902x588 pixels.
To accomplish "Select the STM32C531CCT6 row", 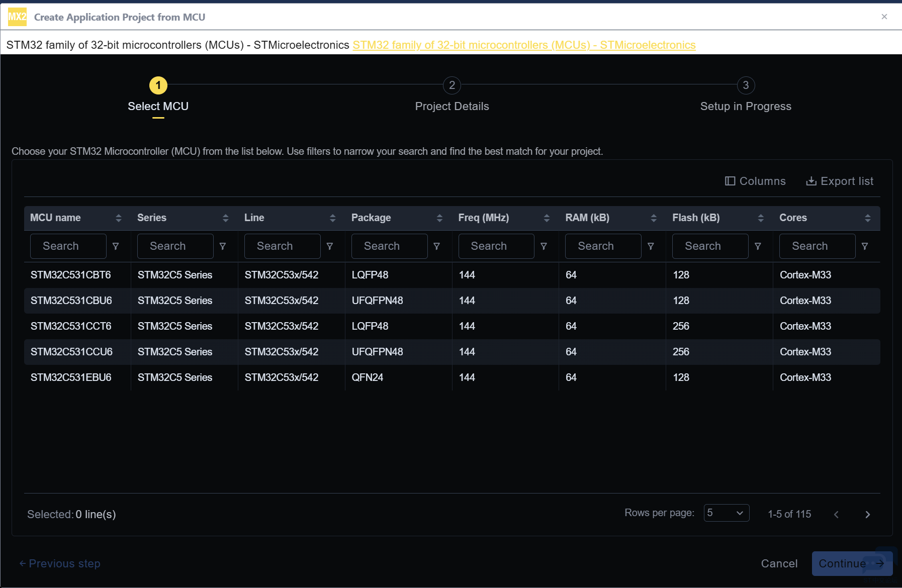I will pos(71,326).
